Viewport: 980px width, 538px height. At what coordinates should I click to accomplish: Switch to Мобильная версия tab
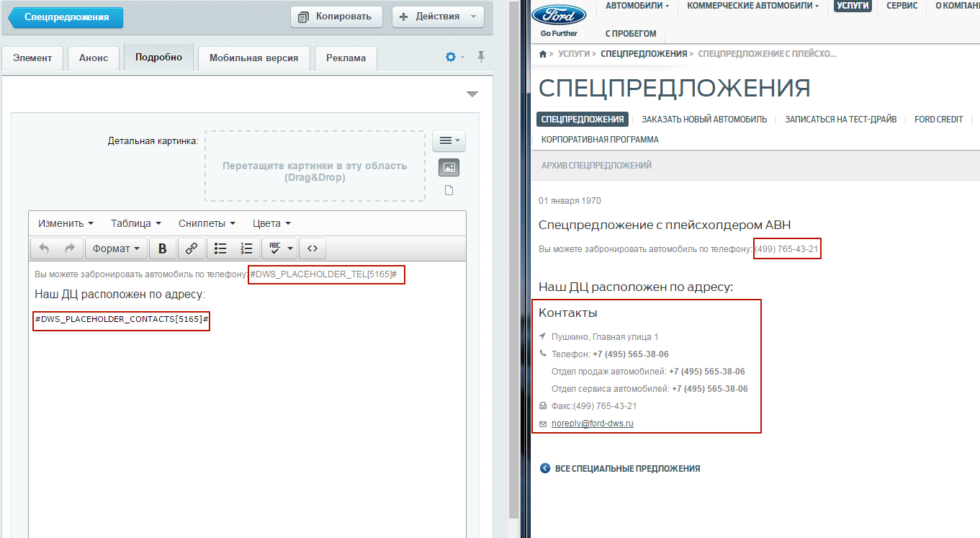coord(253,58)
